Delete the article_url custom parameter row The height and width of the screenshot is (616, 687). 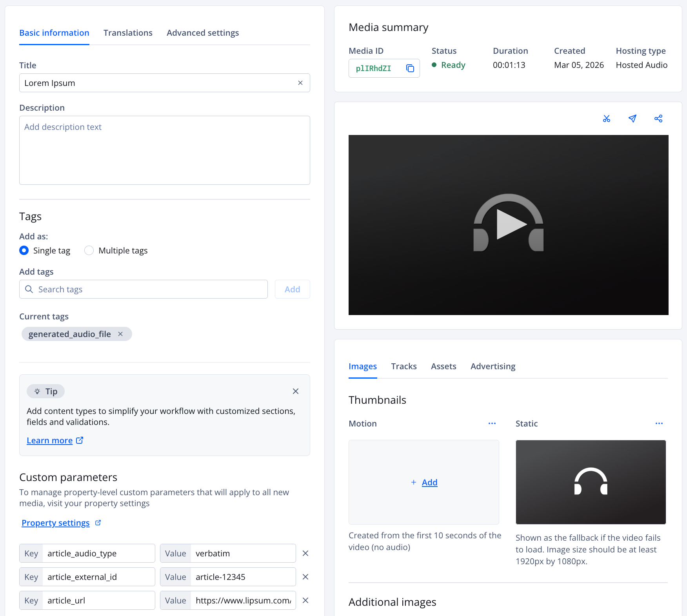305,600
